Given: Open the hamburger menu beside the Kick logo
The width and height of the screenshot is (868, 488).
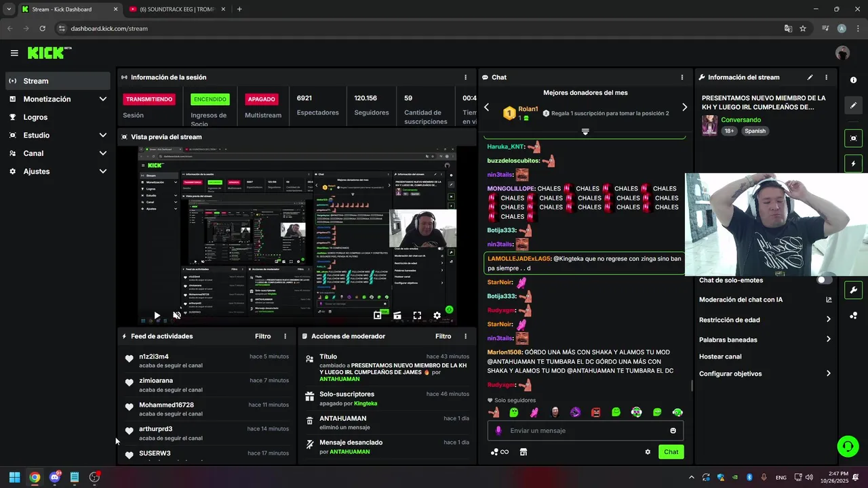Looking at the screenshot, I should 14,53.
